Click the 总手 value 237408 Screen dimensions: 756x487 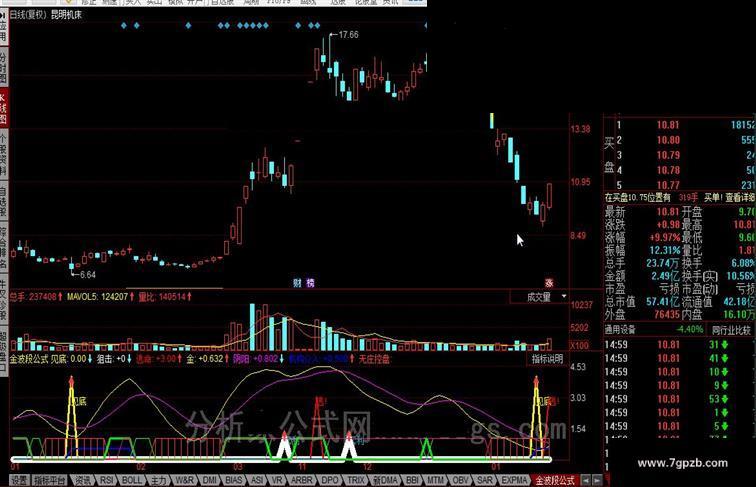click(42, 297)
